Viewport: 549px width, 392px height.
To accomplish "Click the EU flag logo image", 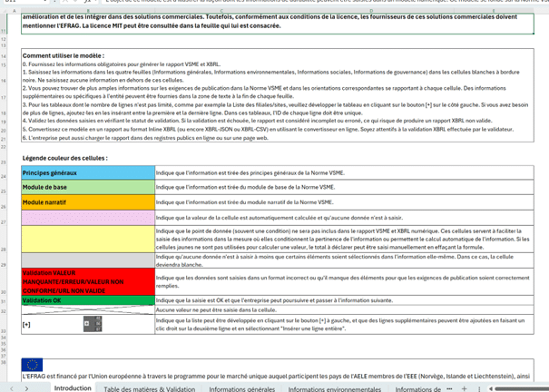I will [x=32, y=366].
